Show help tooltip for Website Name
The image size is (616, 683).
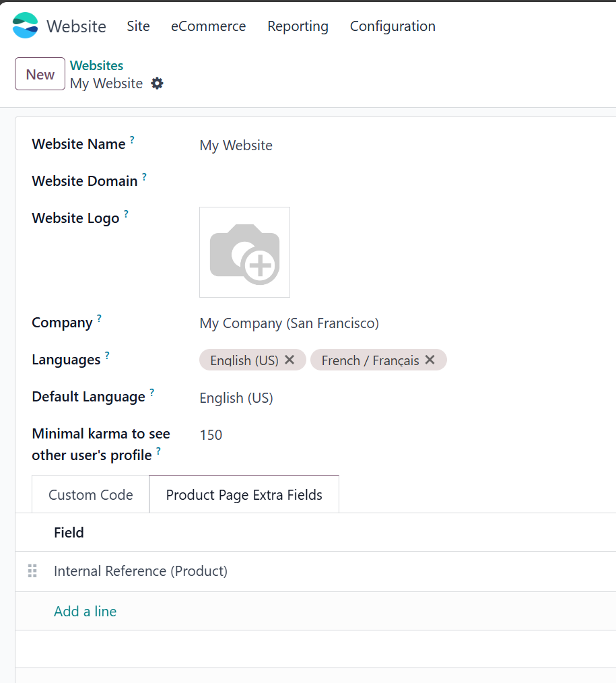pos(132,140)
